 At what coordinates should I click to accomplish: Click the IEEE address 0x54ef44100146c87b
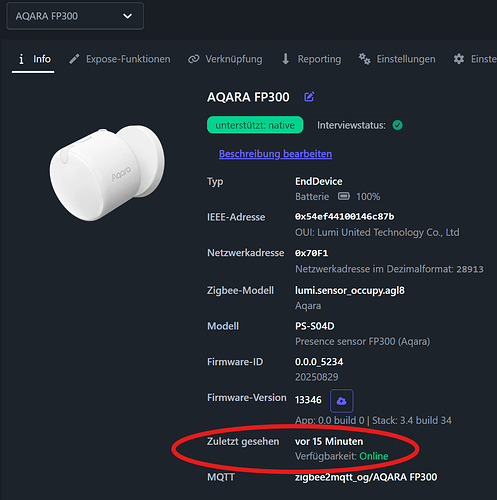pos(344,217)
